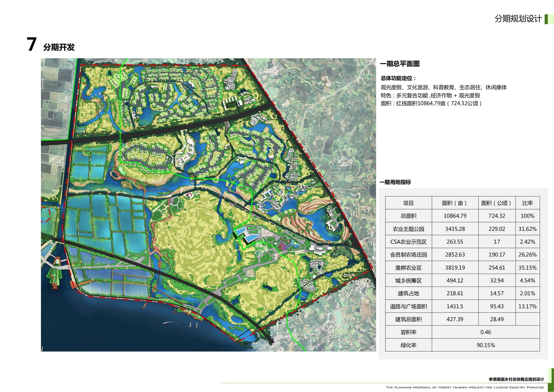
Task: Click the row label 建筑占地
Action: pos(408,294)
